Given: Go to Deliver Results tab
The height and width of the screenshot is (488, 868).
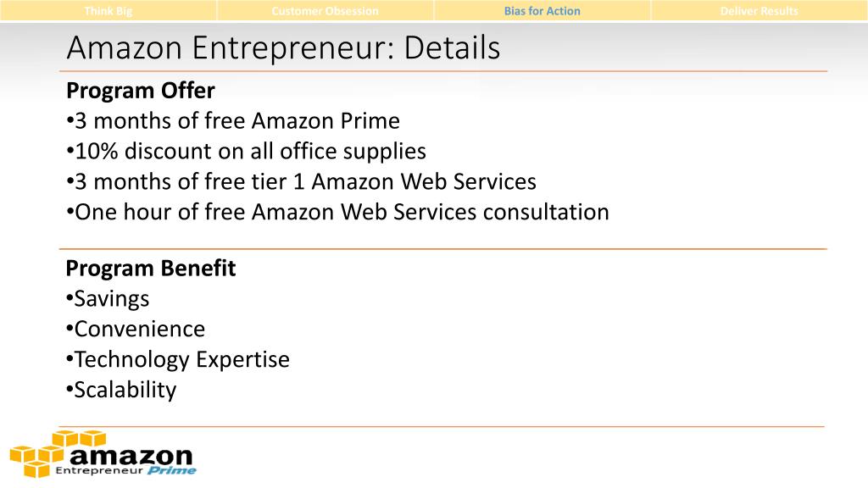Looking at the screenshot, I should click(x=759, y=10).
